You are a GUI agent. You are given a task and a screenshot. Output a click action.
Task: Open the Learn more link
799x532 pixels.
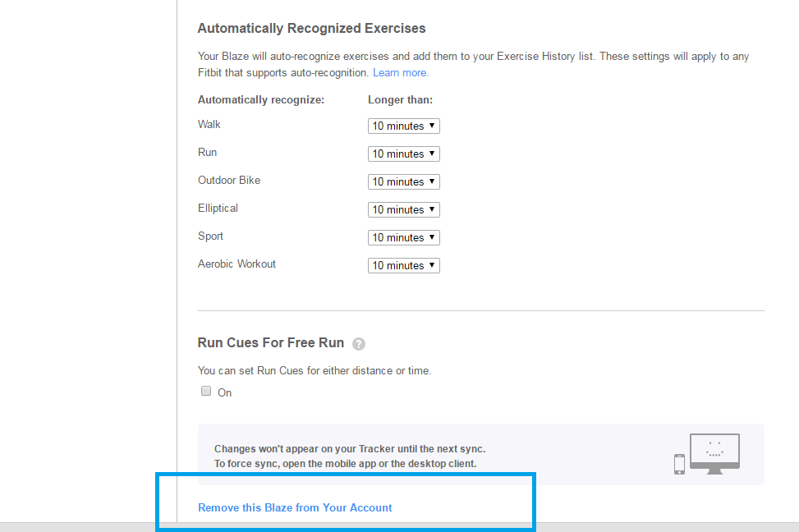click(400, 73)
